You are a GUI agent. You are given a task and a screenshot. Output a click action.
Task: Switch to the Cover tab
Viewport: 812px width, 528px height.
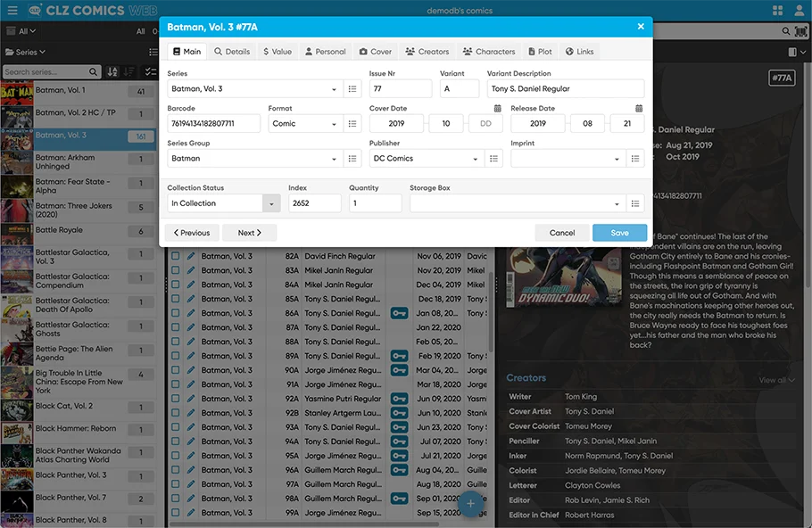pos(376,52)
